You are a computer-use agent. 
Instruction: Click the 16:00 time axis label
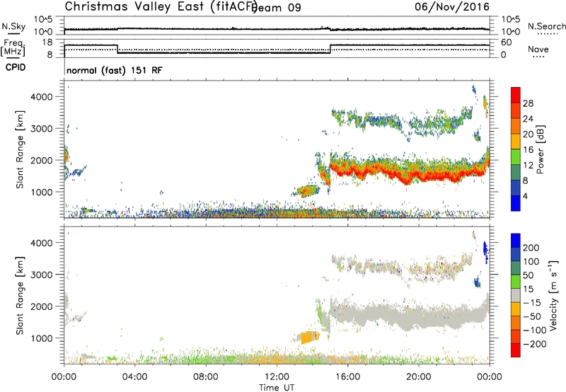click(x=347, y=377)
